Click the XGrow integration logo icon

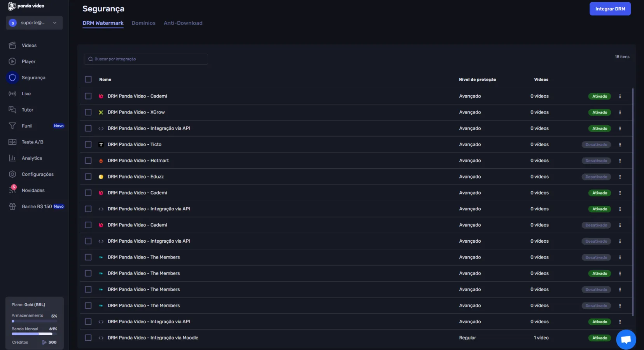point(101,112)
